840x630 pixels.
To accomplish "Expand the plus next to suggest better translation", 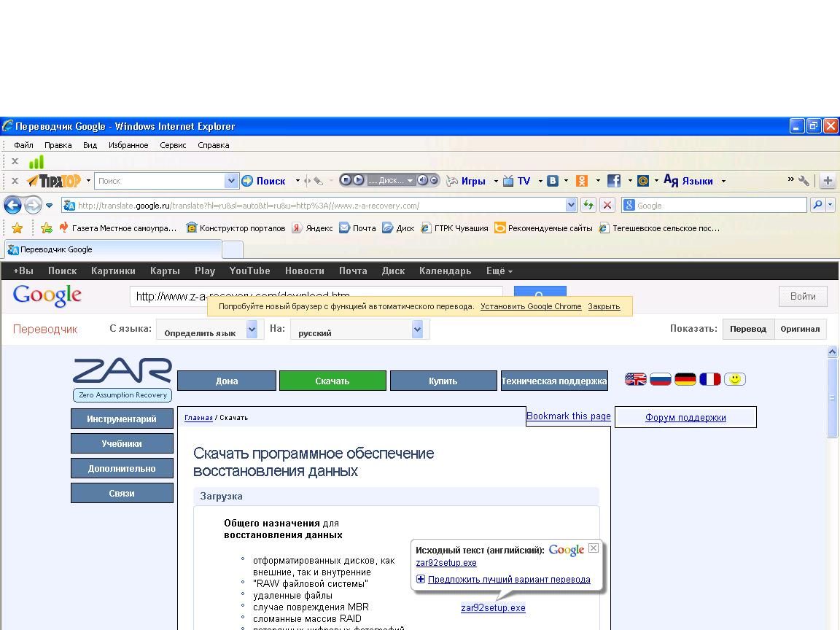I will click(421, 579).
